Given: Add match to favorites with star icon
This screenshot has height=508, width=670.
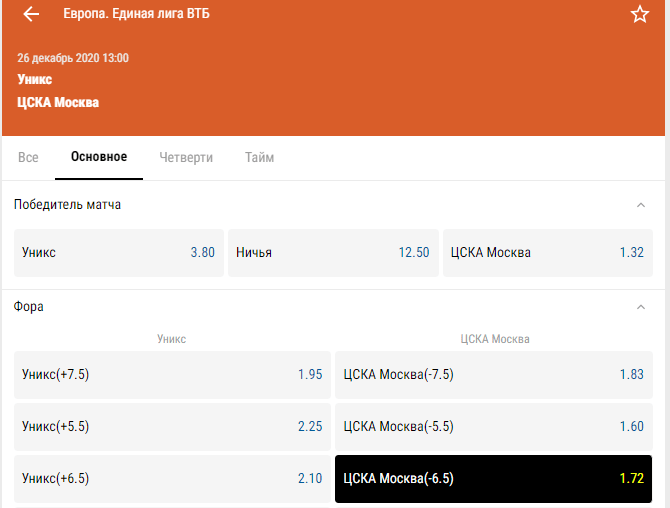Looking at the screenshot, I should point(640,15).
